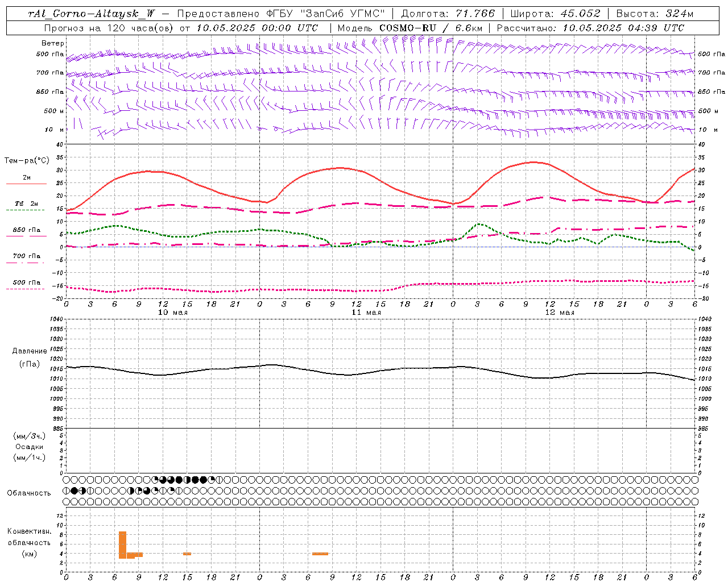This screenshot has width=728, height=582.
Task: Click the 850 гПа label left of the wind barbs
Action: (x=50, y=92)
